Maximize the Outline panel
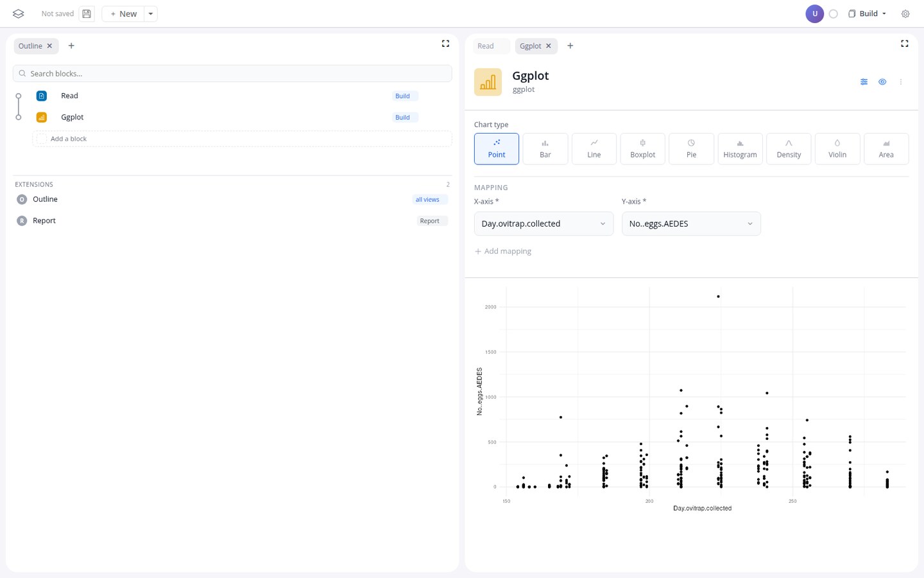Viewport: 924px width, 578px height. pos(445,44)
